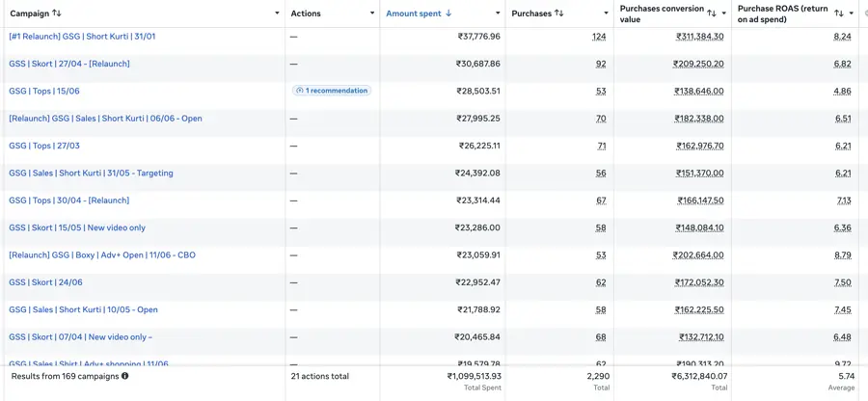Screen dimensions: 868x401
Task: Click the average ROAS 5.74
Action: point(847,376)
